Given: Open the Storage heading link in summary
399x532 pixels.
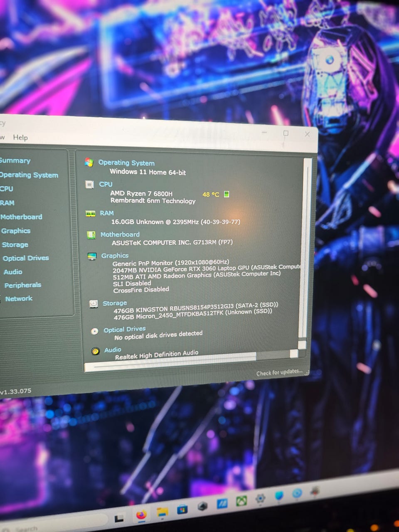Looking at the screenshot, I should click(x=115, y=303).
